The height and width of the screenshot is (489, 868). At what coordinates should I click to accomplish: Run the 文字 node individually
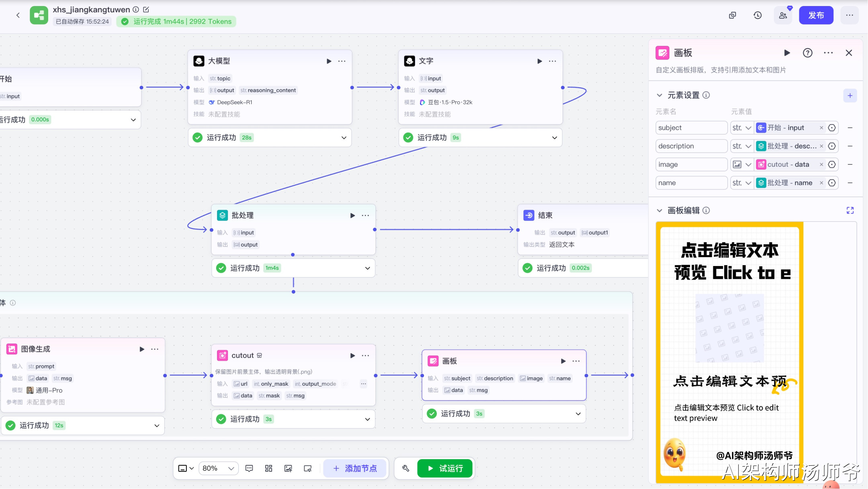539,61
